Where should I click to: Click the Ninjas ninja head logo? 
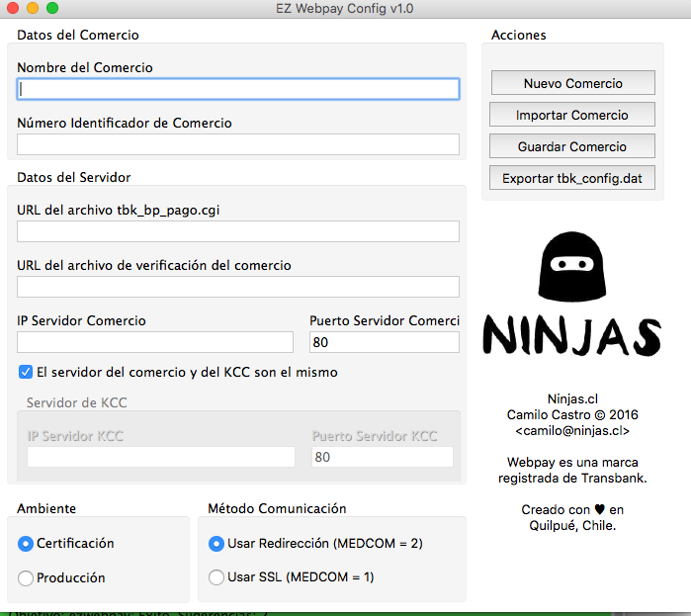pos(572,267)
